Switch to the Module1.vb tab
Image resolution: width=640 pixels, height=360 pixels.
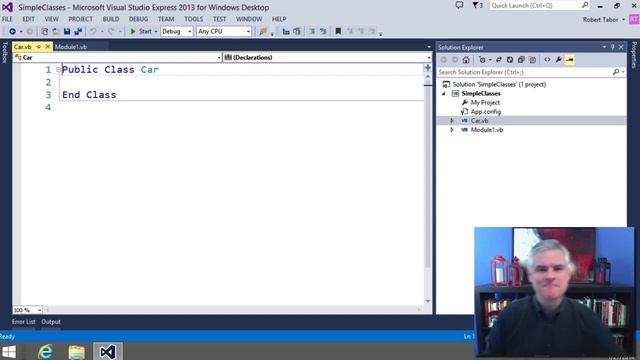pos(71,47)
